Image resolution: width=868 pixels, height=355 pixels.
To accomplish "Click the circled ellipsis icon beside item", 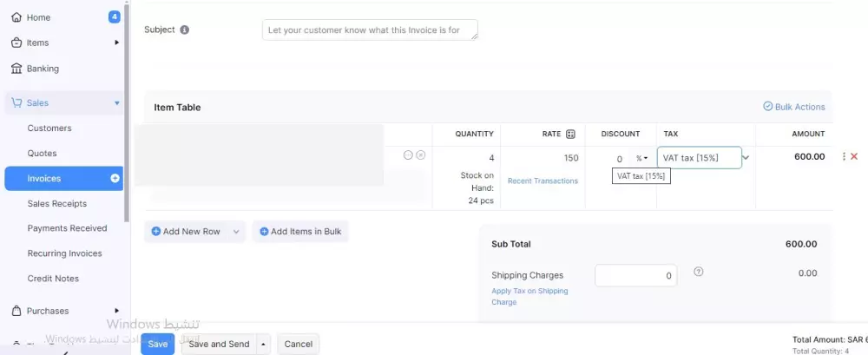I will click(408, 155).
